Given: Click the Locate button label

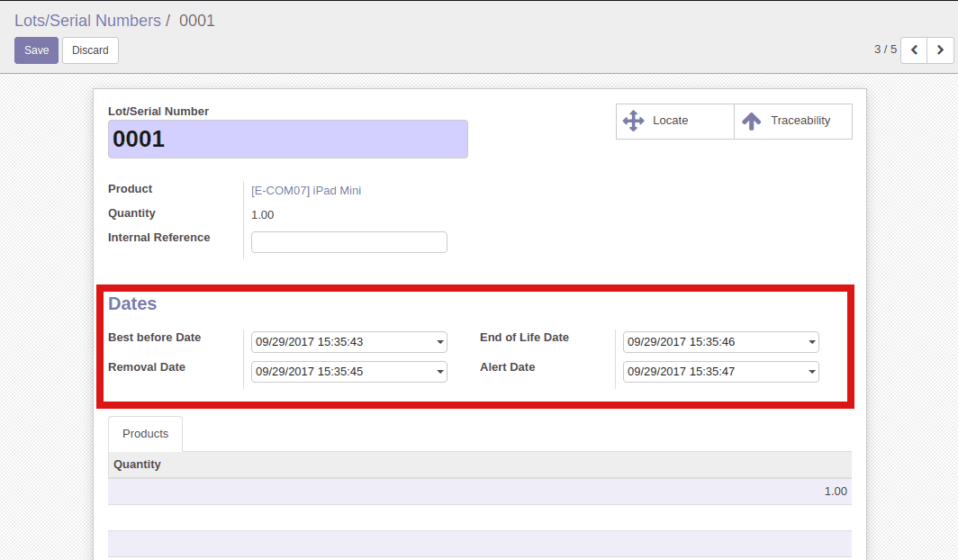Looking at the screenshot, I should point(670,121).
